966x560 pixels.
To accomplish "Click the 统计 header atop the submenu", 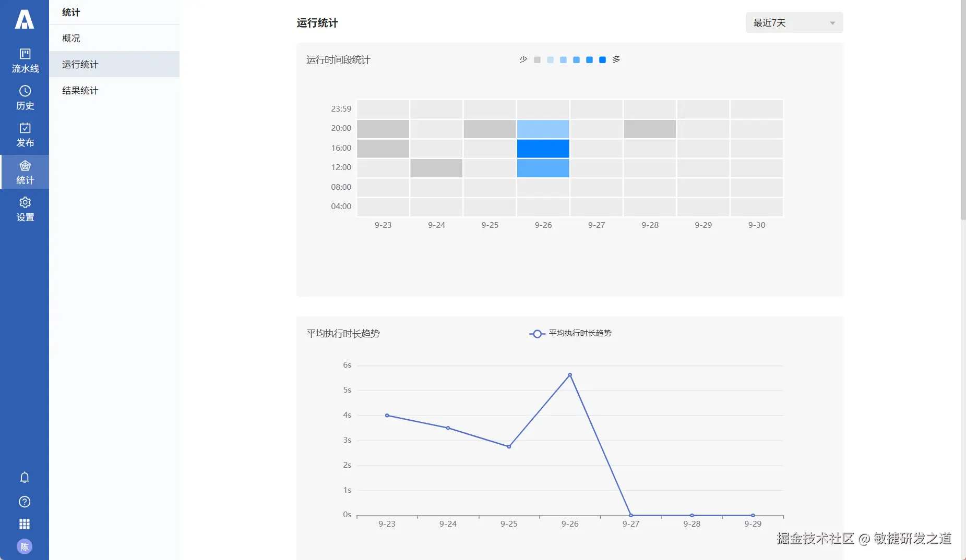I will 71,13.
